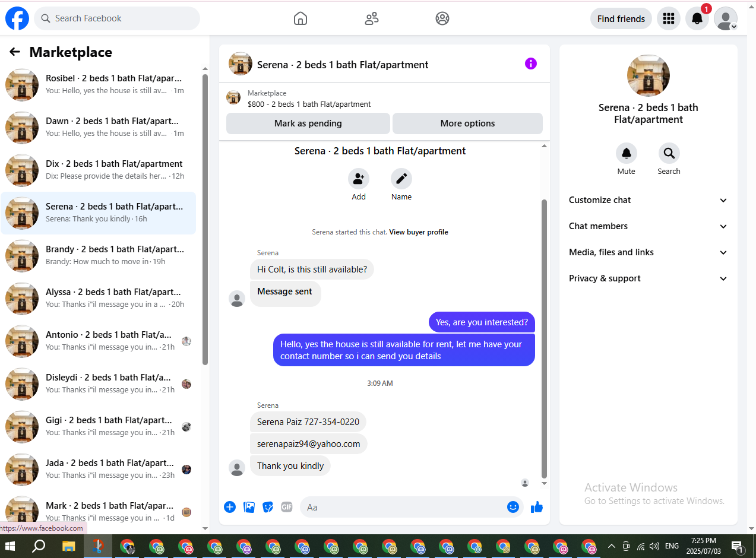Viewport: 756px width, 558px height.
Task: Click the taskbar volume icon
Action: [654, 546]
